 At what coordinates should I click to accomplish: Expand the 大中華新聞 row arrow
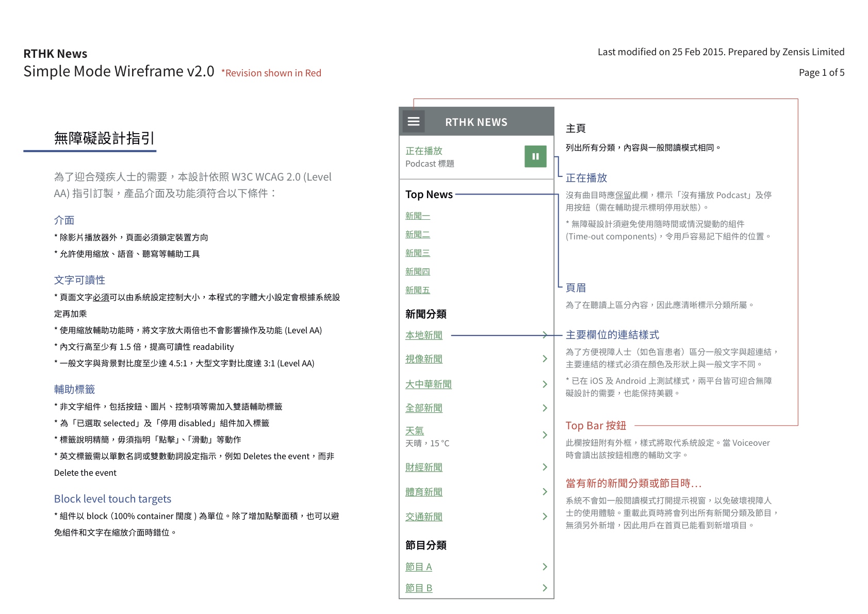click(545, 384)
